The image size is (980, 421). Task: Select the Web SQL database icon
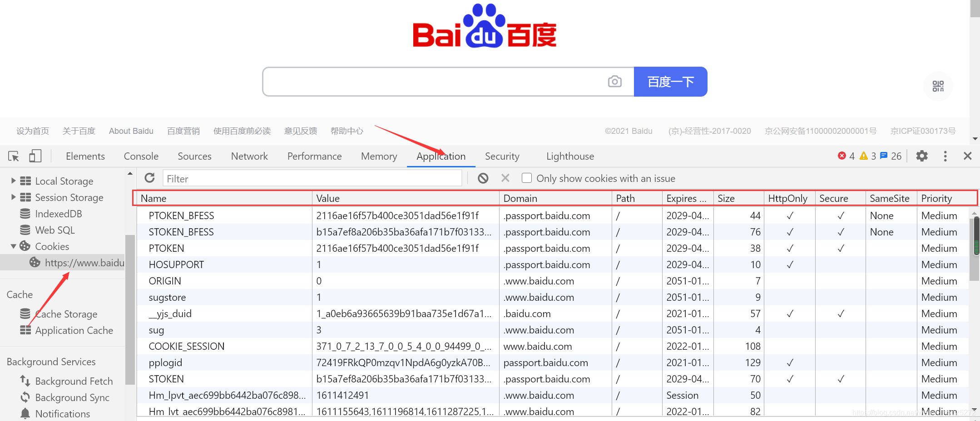click(x=25, y=230)
